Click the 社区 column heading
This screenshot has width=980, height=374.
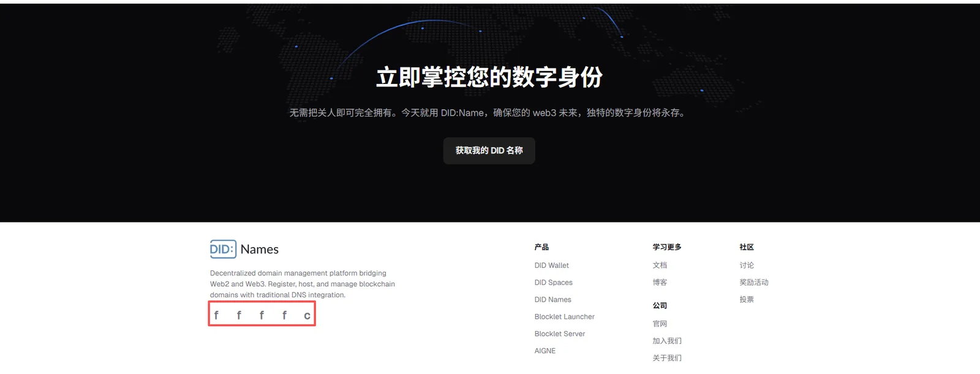click(x=747, y=247)
